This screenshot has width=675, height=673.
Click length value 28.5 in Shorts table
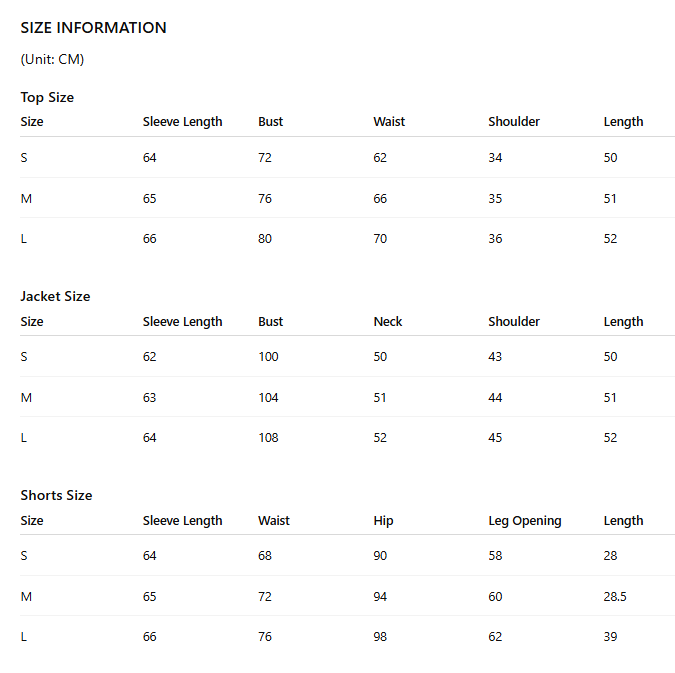pyautogui.click(x=615, y=597)
